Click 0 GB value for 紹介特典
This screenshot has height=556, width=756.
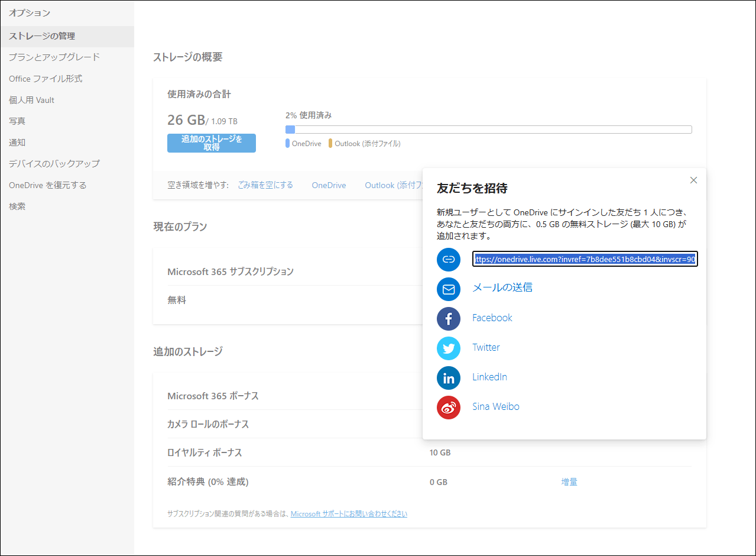pyautogui.click(x=439, y=482)
